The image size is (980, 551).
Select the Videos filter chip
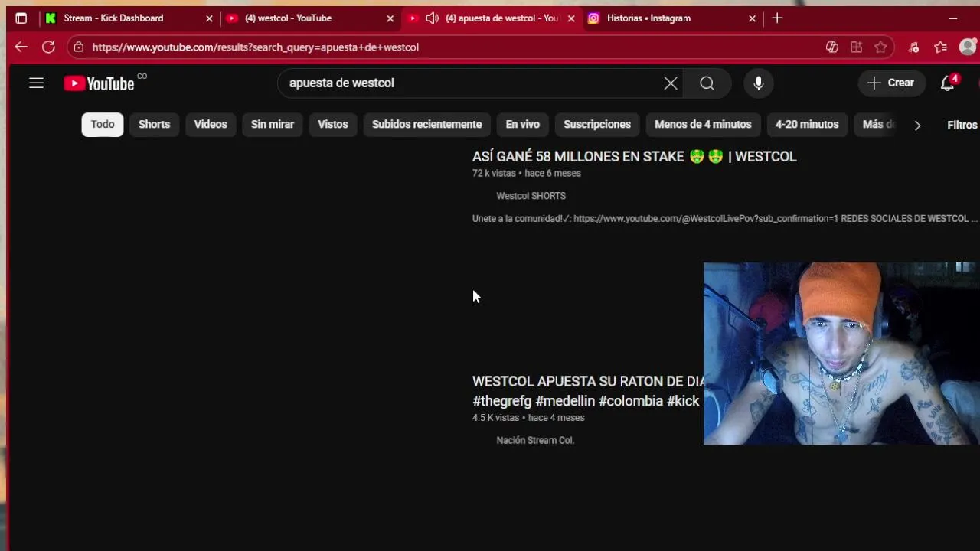coord(211,124)
